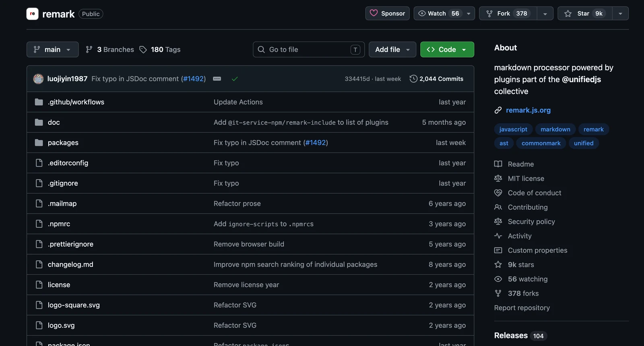
Task: Select the unified topic tag
Action: 584,143
